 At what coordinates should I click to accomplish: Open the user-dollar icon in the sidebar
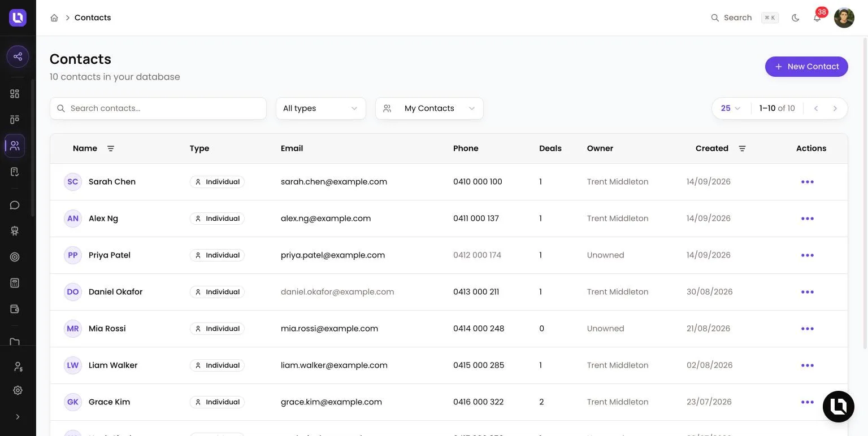18,367
